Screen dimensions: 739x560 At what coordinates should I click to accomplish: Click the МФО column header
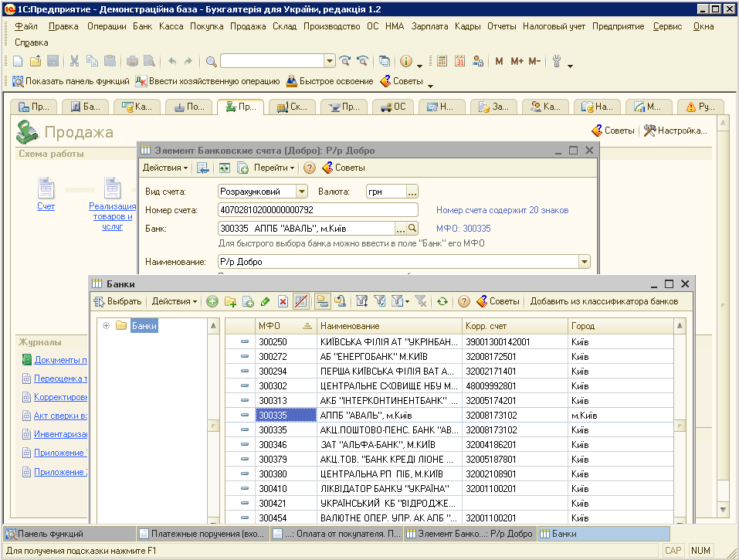[x=286, y=326]
